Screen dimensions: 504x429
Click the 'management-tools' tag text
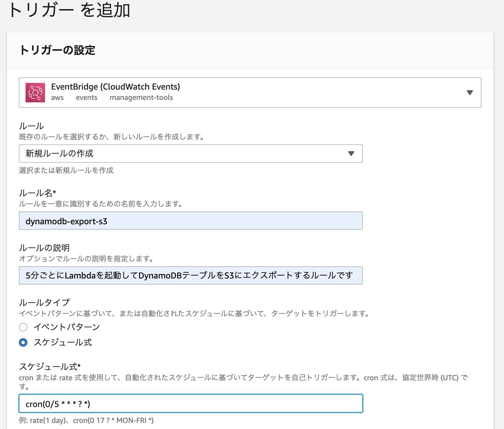[x=141, y=97]
